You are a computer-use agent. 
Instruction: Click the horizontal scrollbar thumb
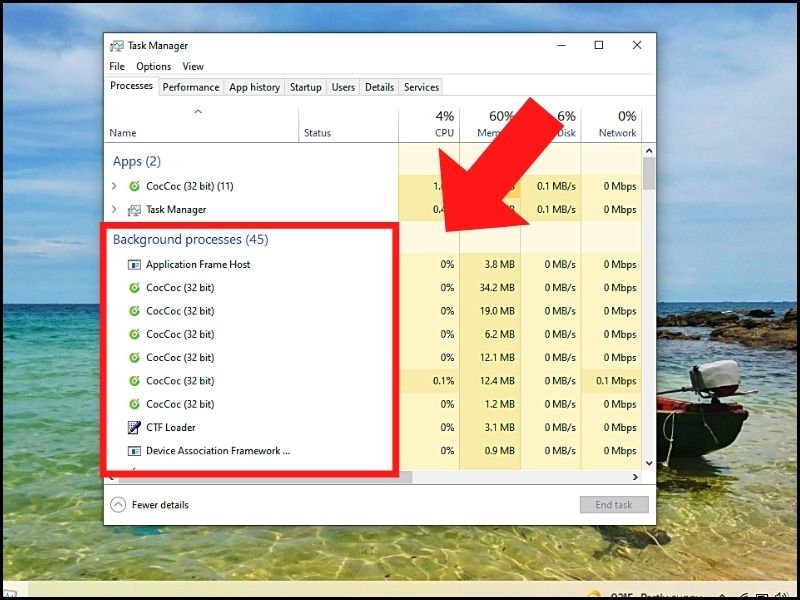coord(265,477)
